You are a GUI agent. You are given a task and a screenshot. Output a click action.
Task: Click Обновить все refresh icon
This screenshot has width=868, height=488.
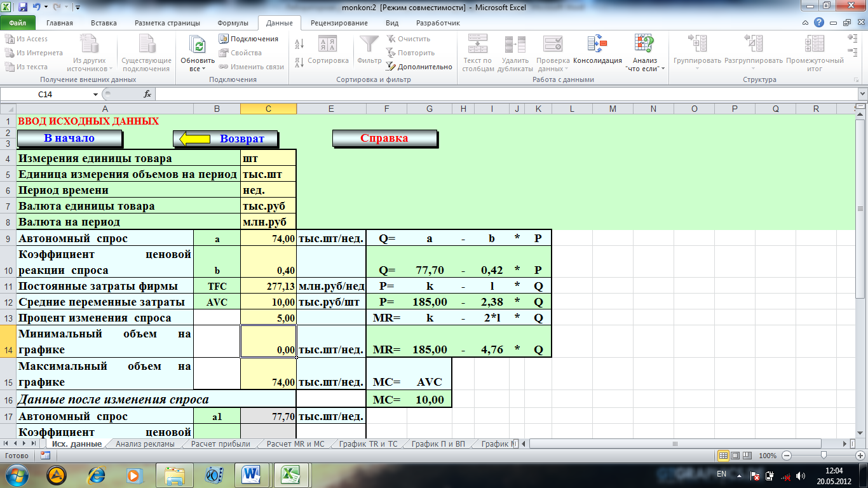click(199, 44)
